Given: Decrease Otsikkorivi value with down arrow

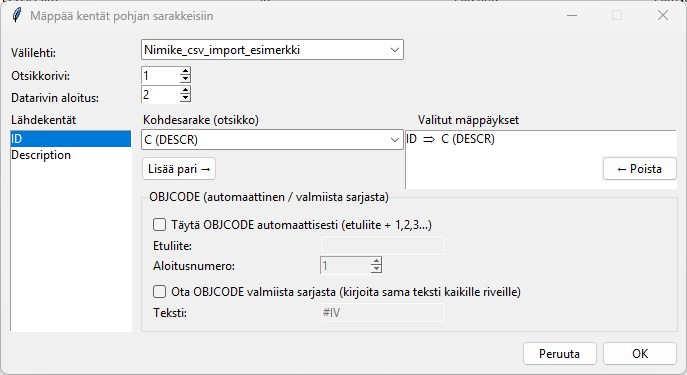Looking at the screenshot, I should pos(185,79).
